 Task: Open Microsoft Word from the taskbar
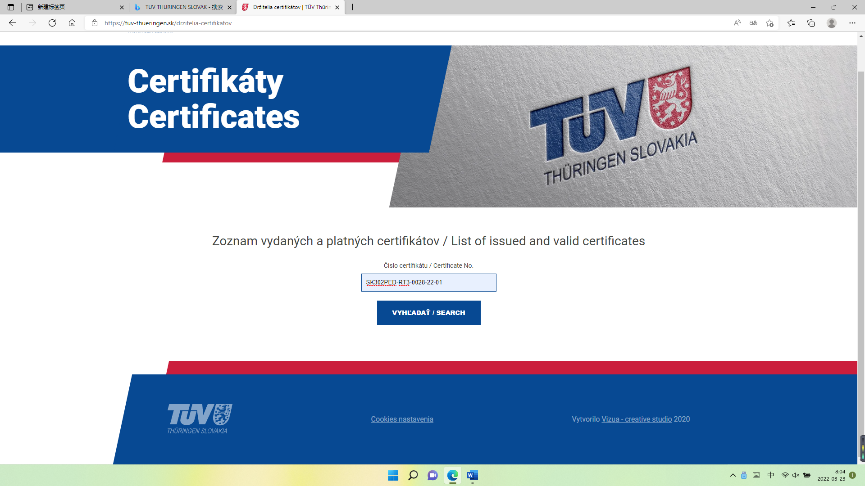472,475
